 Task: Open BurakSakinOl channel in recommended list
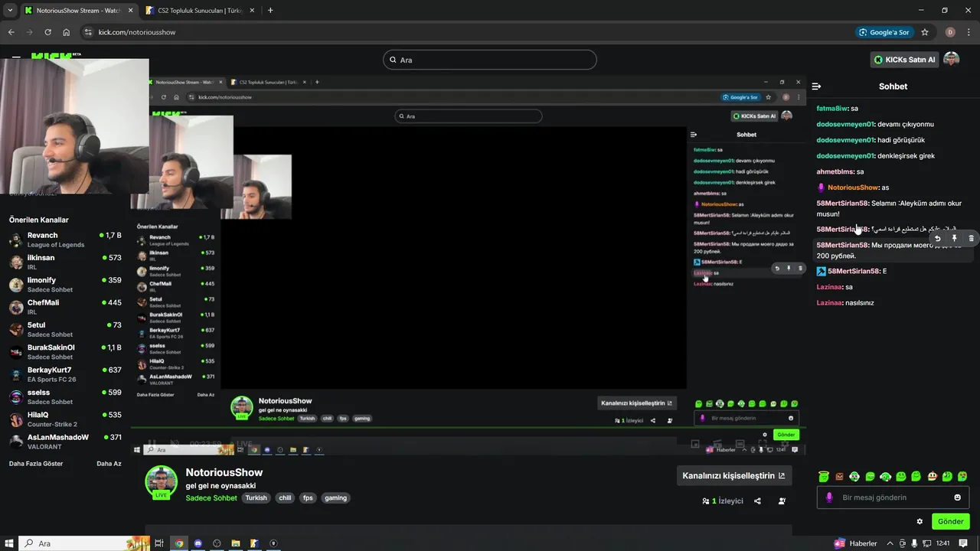(x=65, y=352)
